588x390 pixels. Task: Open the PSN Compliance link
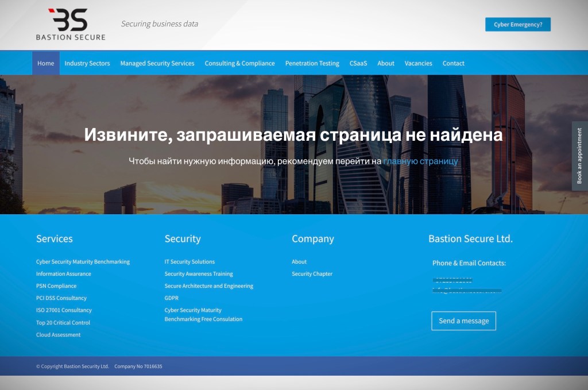coord(56,285)
